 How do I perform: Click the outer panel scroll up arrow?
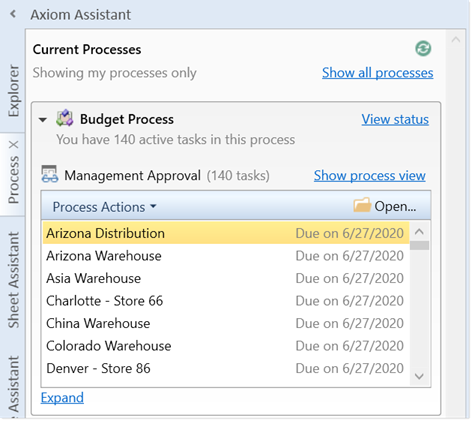click(456, 40)
